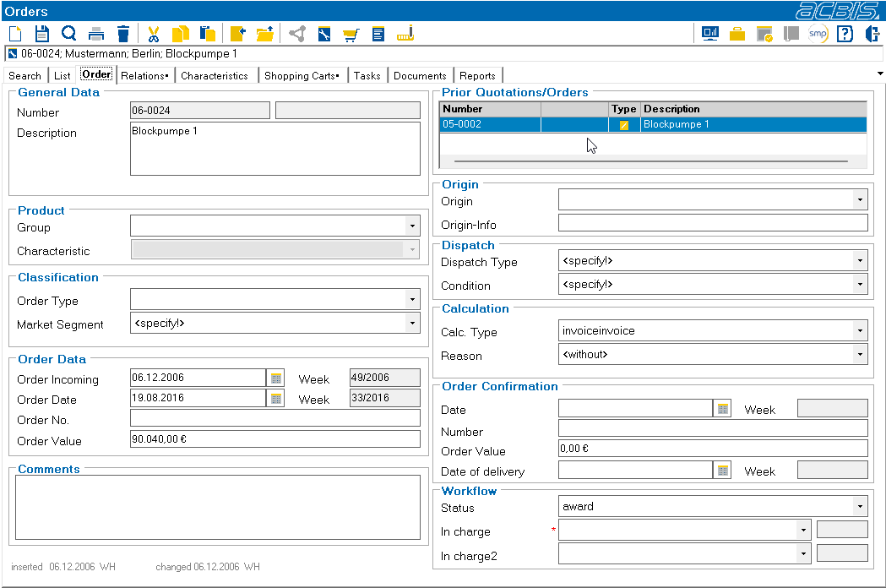Expand the Product Group dropdown

[x=412, y=226]
